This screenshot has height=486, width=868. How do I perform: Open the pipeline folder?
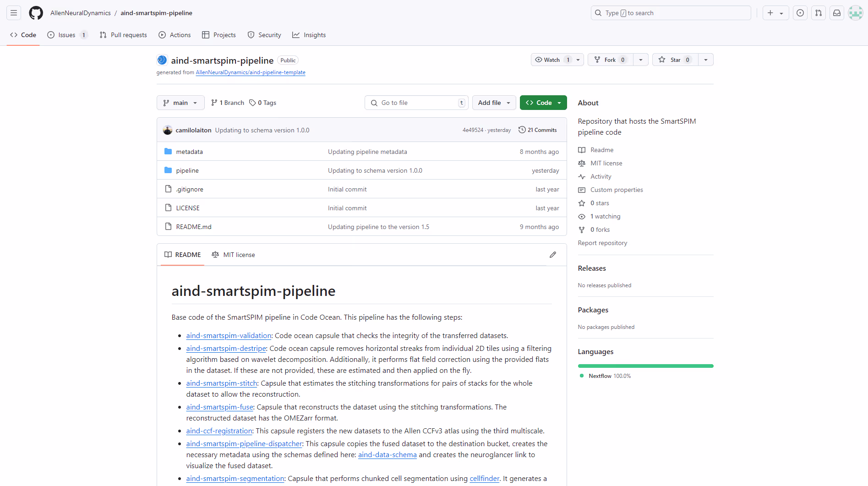click(x=187, y=170)
